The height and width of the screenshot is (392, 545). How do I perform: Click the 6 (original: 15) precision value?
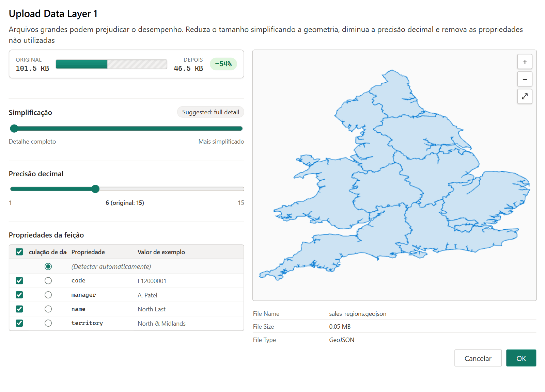[125, 203]
